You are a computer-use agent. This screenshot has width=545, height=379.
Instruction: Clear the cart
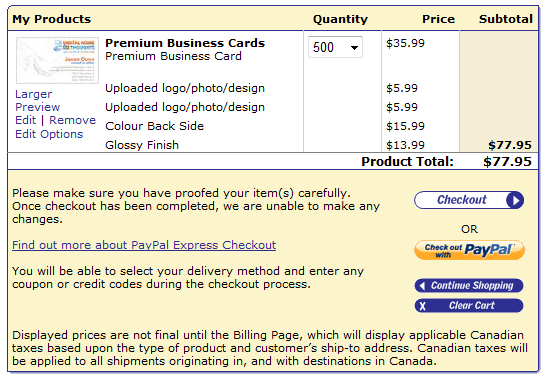(469, 306)
